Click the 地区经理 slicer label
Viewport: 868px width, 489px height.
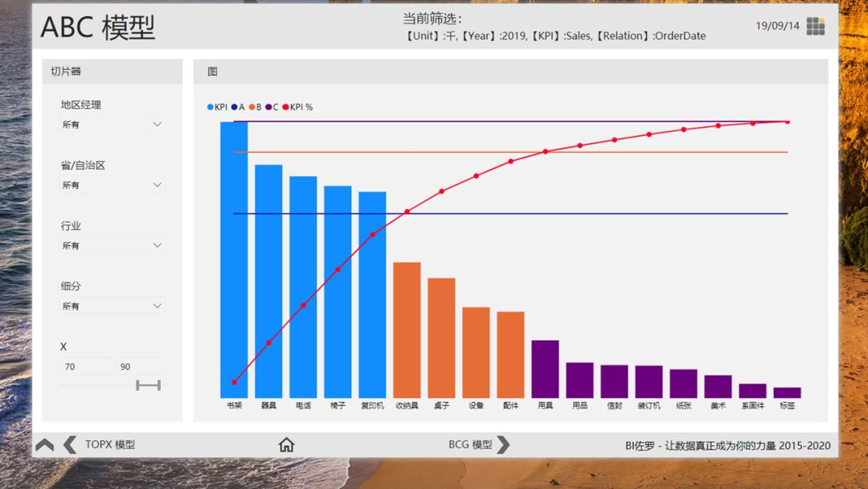pos(81,105)
